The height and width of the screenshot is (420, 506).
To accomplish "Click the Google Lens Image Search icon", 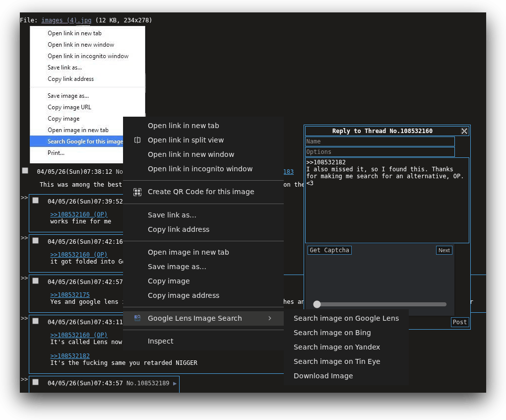I will point(137,318).
